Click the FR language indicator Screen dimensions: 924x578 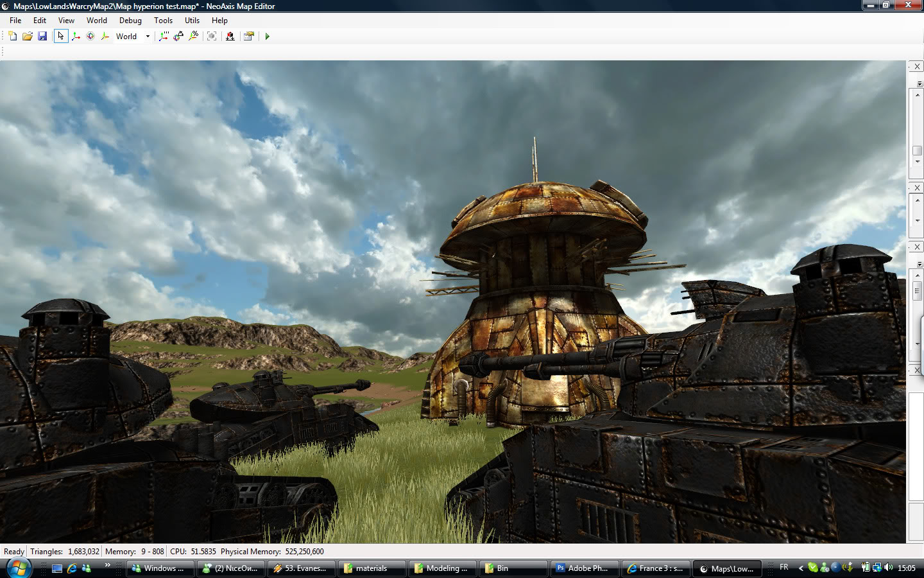(784, 567)
